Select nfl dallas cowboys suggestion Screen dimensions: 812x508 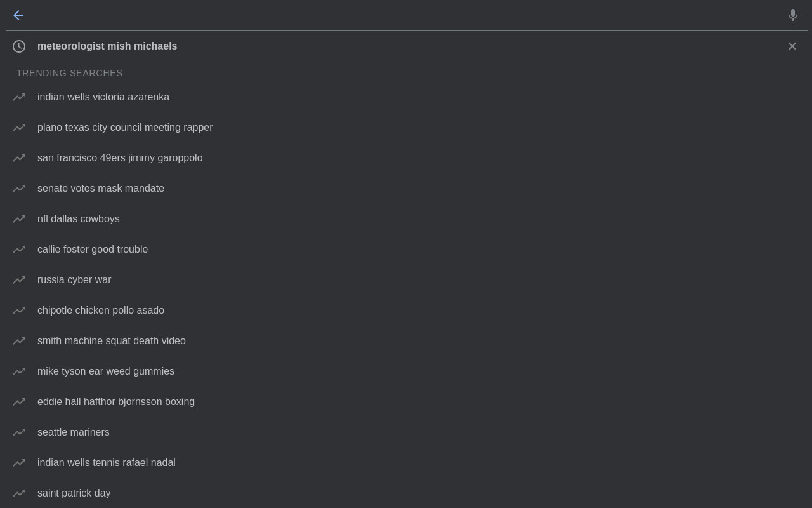(406, 219)
